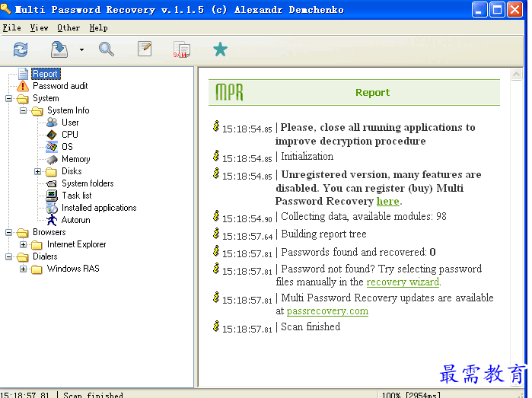Select Password audit in the tree

60,86
